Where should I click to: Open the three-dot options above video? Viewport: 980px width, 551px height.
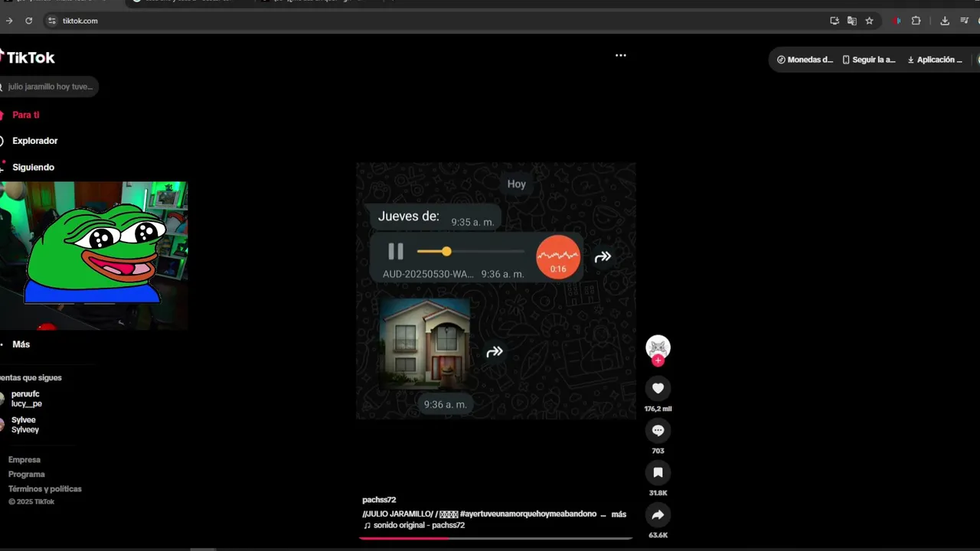click(621, 55)
